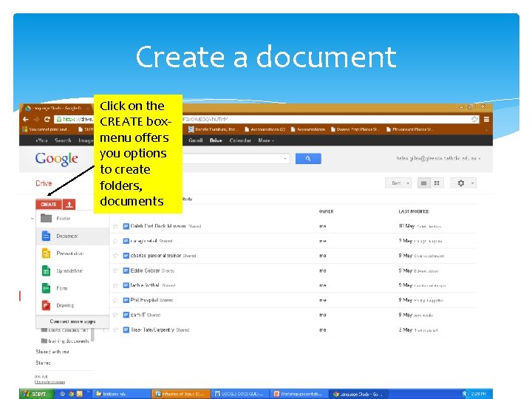This screenshot has width=532, height=399.
Task: Click the Caleb document file icon
Action: coord(126,226)
